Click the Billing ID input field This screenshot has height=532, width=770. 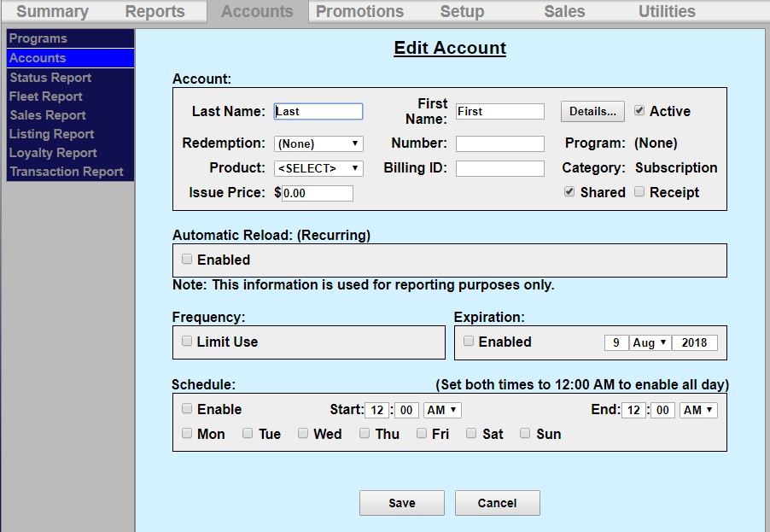pos(499,168)
